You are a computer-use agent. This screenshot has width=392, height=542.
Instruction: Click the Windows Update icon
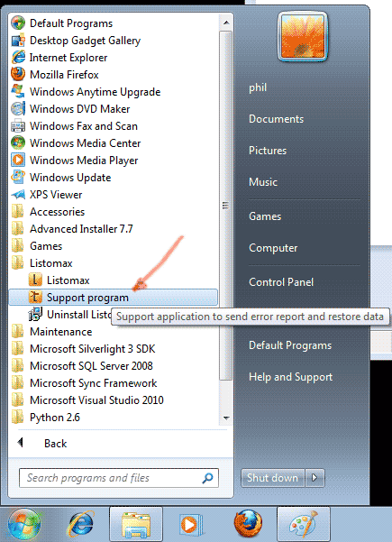click(x=18, y=178)
